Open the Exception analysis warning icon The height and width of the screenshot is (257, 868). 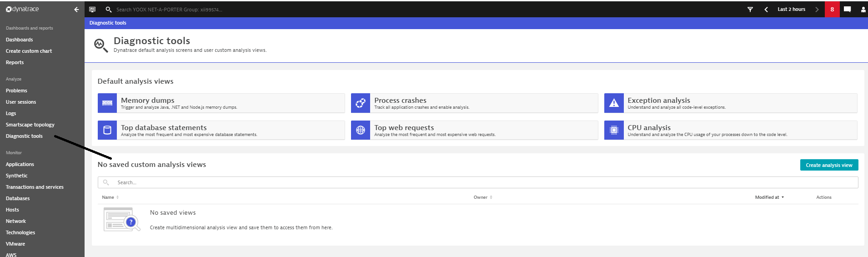[614, 103]
